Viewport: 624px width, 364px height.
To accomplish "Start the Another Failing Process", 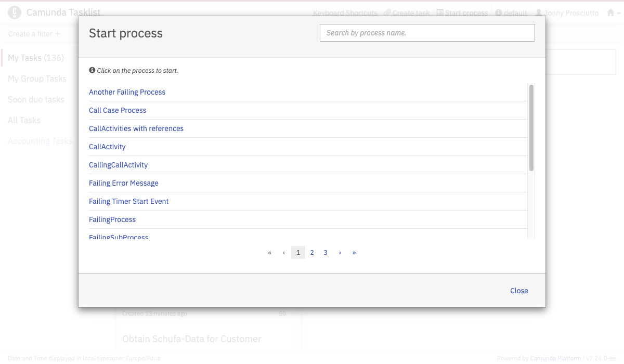I will 127,92.
